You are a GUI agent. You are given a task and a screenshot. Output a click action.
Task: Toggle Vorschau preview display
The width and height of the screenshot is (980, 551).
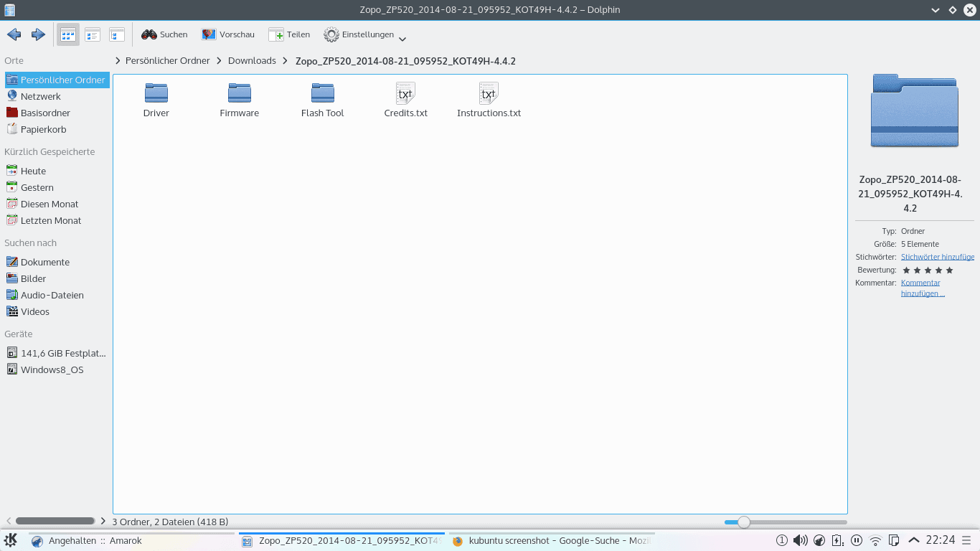228,34
